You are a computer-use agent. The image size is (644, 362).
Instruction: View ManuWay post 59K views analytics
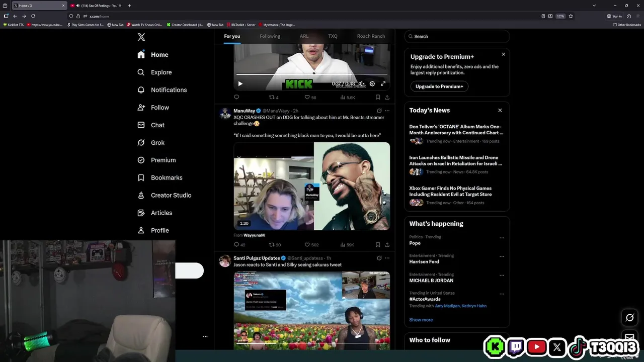347,245
